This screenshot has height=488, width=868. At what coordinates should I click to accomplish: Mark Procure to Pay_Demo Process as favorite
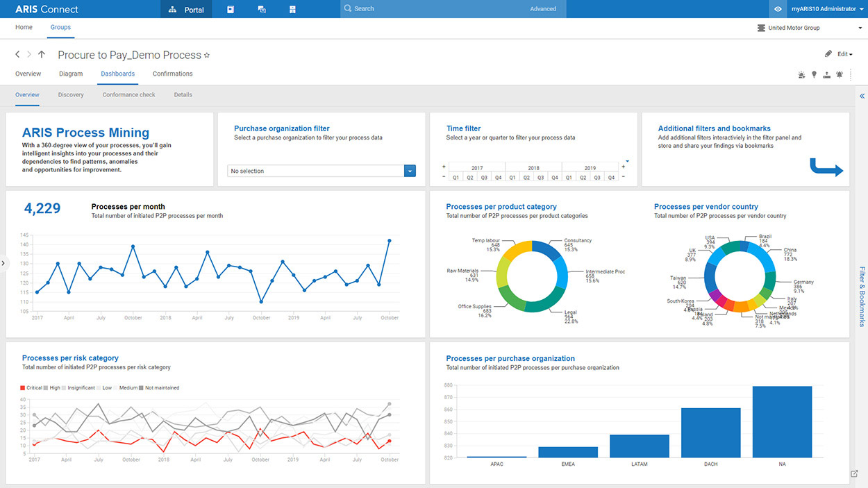(x=207, y=55)
